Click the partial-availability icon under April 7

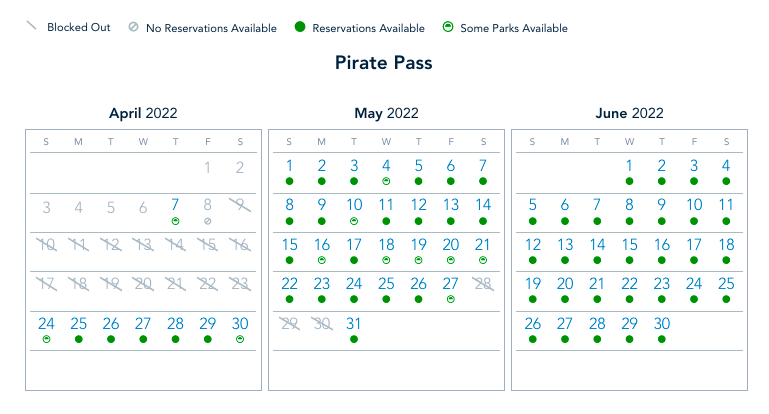click(x=175, y=220)
